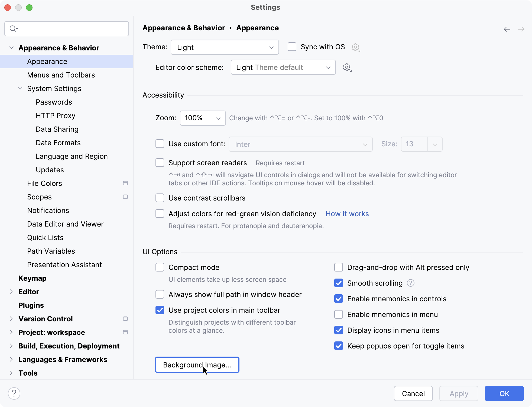Viewport: 532px width, 407px height.
Task: Click the gear beside Editor color scheme
Action: tap(347, 67)
